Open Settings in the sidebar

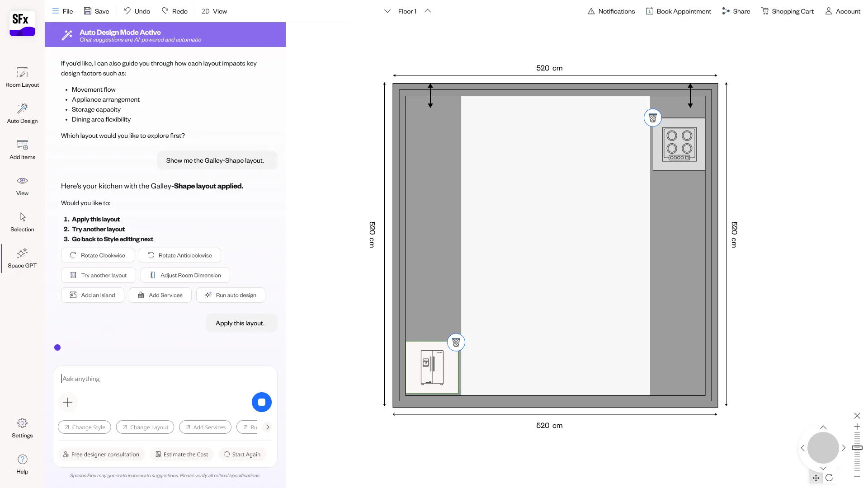click(x=22, y=428)
